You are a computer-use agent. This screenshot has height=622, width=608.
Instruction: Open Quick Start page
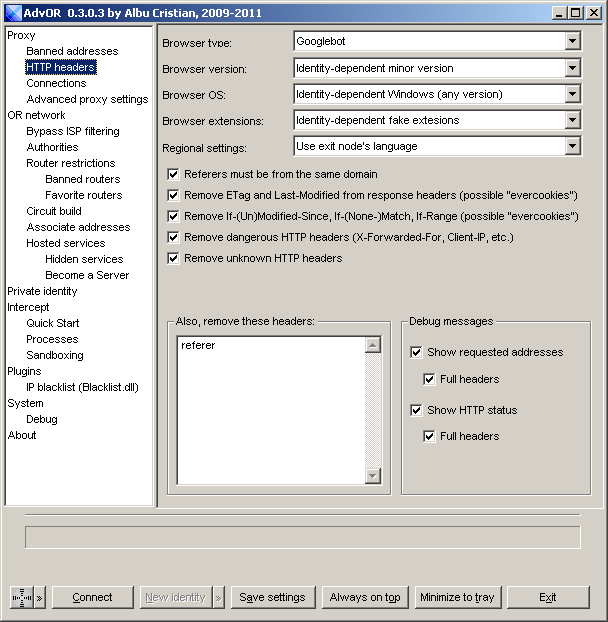(53, 323)
